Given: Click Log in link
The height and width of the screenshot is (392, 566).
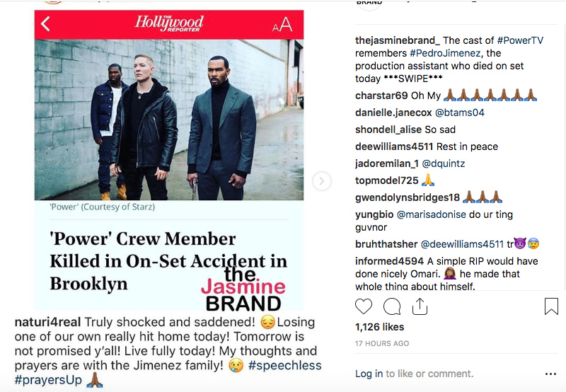Looking at the screenshot, I should click(x=369, y=374).
